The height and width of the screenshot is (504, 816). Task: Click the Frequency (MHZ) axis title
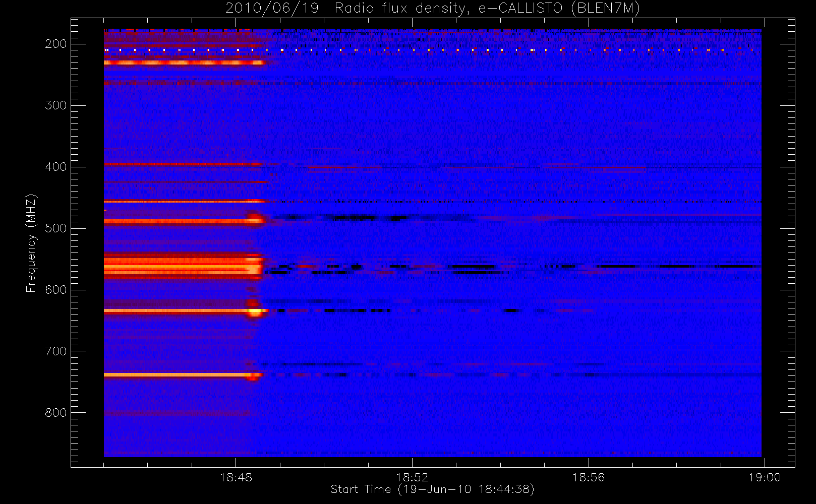(31, 243)
